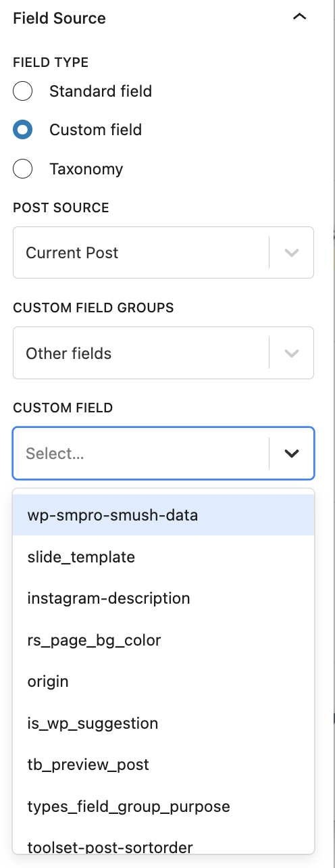The height and width of the screenshot is (868, 335).
Task: Click the Other fields select box
Action: [163, 354]
